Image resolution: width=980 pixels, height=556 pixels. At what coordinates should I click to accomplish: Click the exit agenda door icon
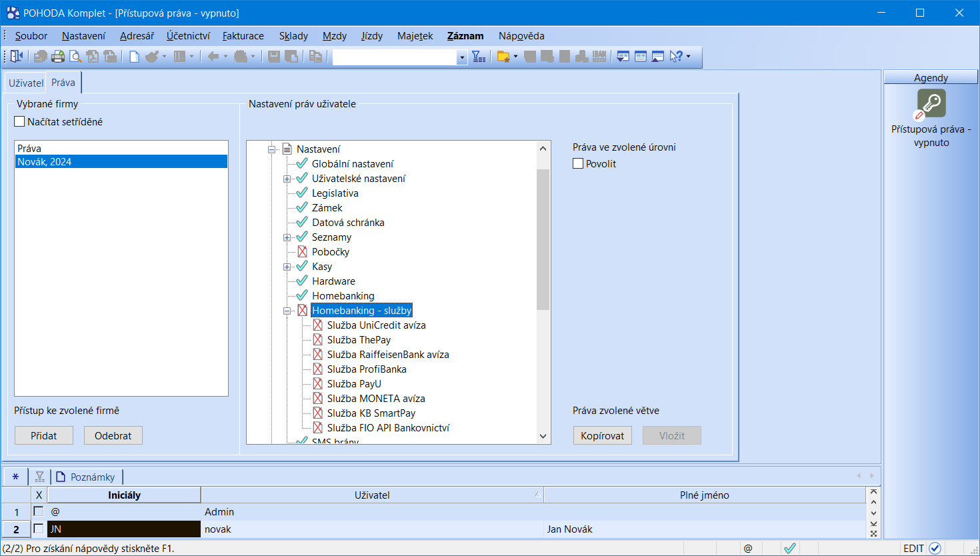(x=17, y=57)
